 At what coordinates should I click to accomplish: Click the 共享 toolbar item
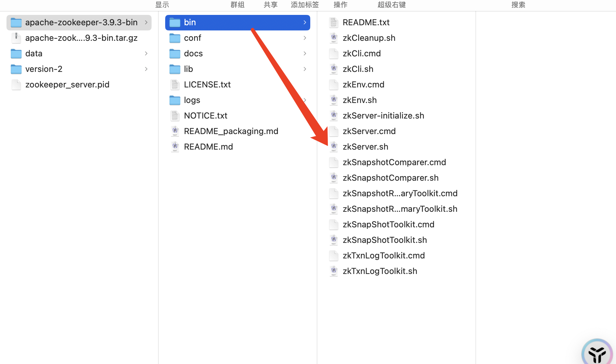point(270,5)
